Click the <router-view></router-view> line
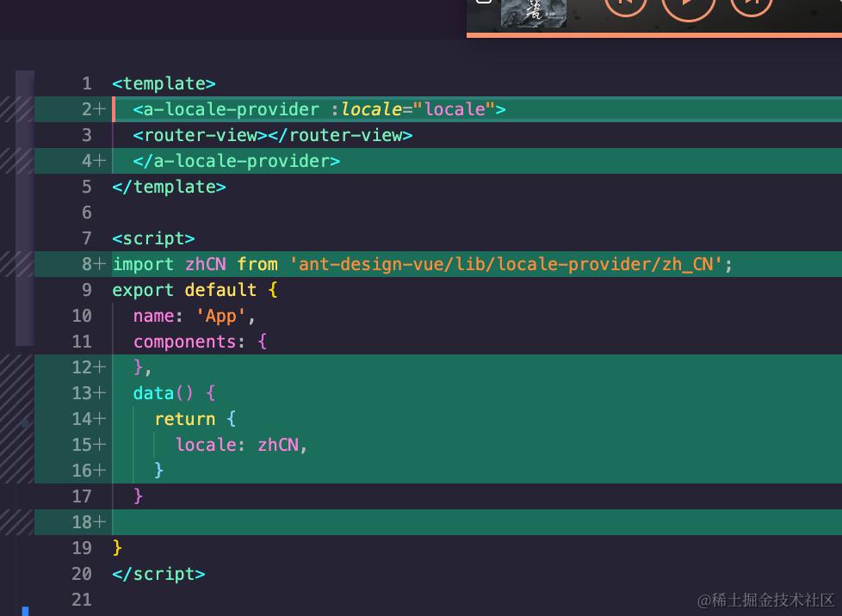Image resolution: width=842 pixels, height=616 pixels. (273, 135)
